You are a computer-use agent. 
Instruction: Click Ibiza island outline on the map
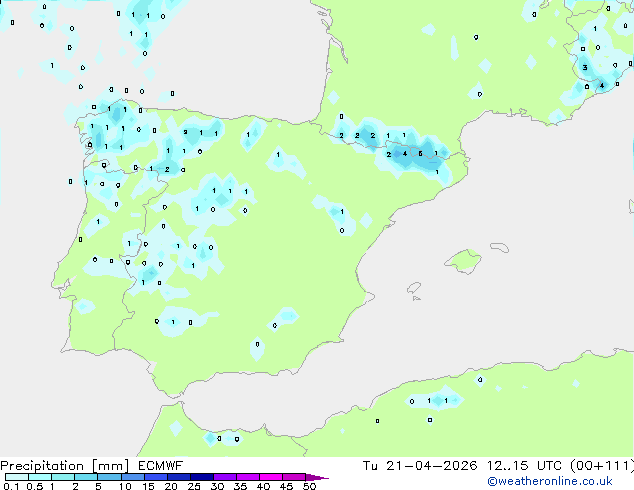(x=414, y=288)
